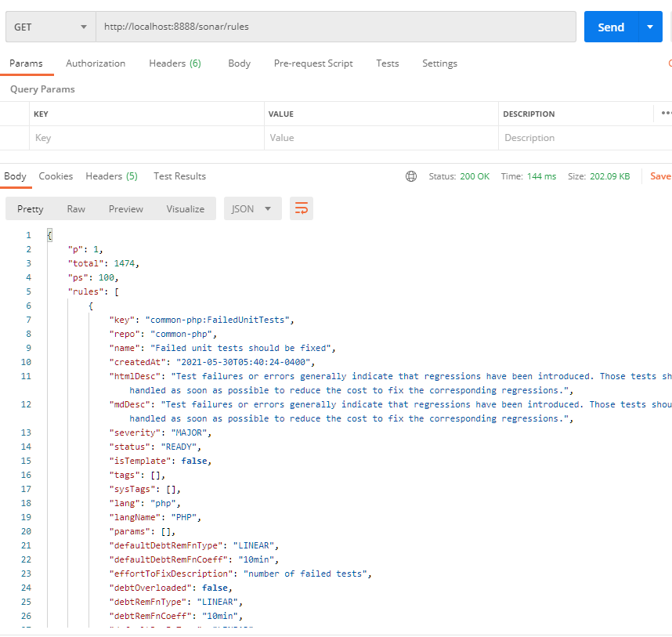
Task: Open the Pre-request Script tab
Action: [x=313, y=63]
